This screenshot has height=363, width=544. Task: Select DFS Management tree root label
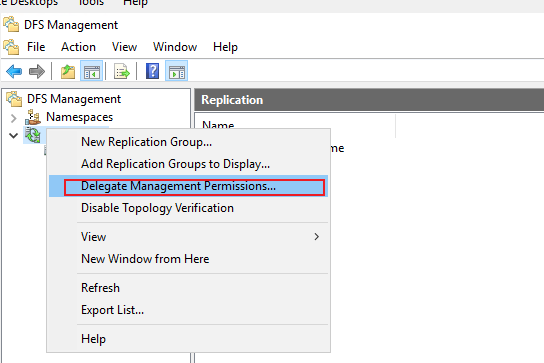[74, 99]
